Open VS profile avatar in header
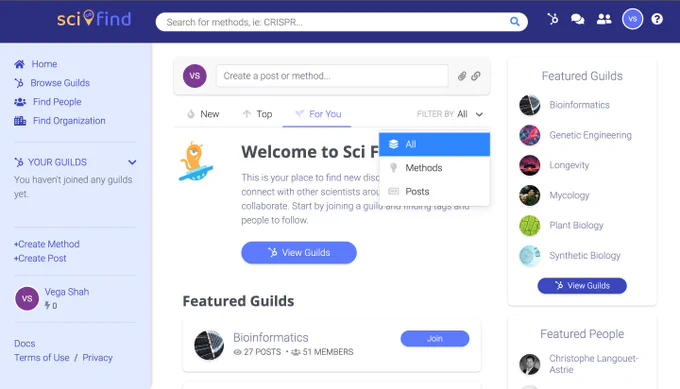 (x=632, y=19)
